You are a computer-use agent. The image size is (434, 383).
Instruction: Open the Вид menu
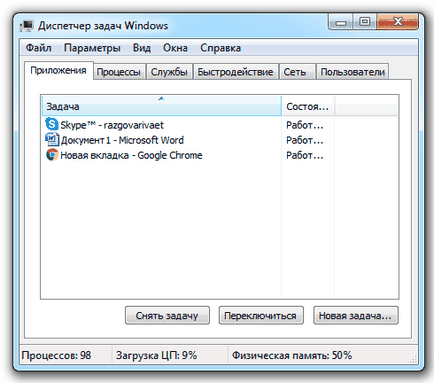point(142,48)
